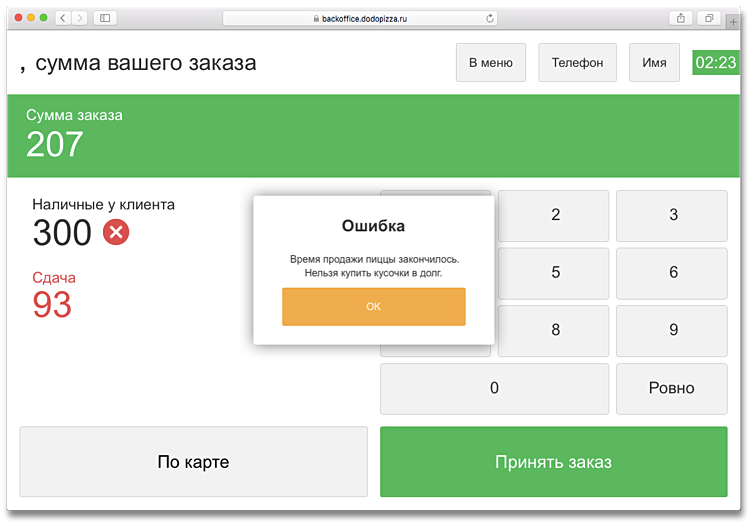Click the сумма вашего заказа heading

tap(146, 63)
